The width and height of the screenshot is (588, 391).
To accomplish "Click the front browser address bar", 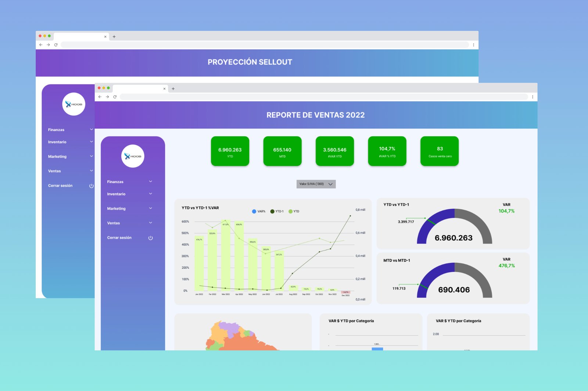I will coord(323,97).
